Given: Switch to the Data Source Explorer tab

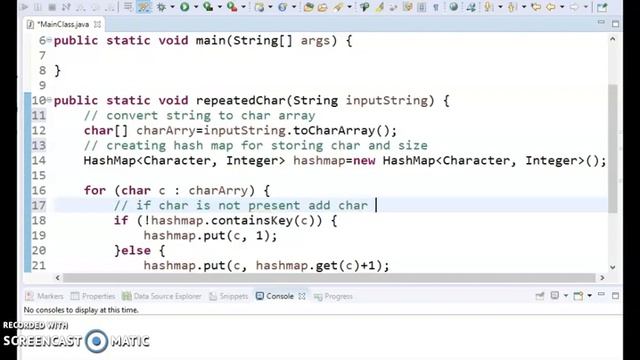Looking at the screenshot, I should coord(162,296).
